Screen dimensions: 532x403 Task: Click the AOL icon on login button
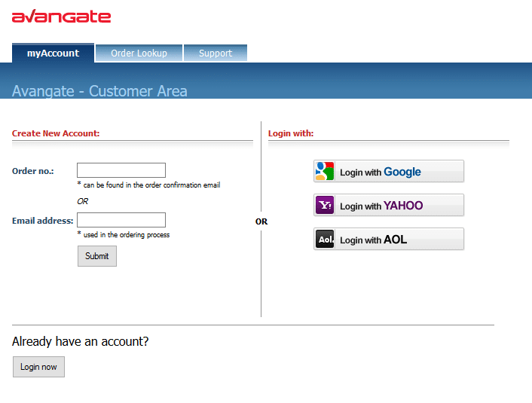pos(325,239)
